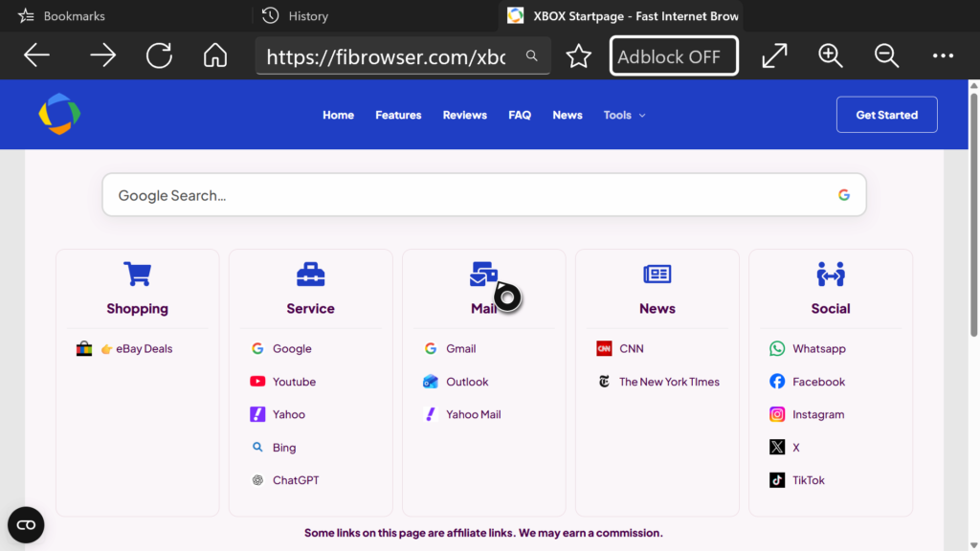Open the Instagram link

click(x=807, y=414)
